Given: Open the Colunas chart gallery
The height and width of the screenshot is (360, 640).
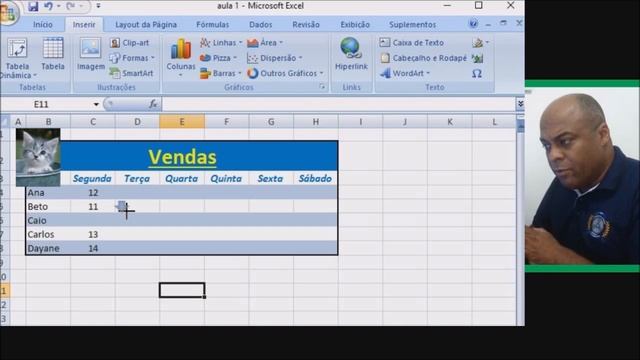Looking at the screenshot, I should (180, 57).
